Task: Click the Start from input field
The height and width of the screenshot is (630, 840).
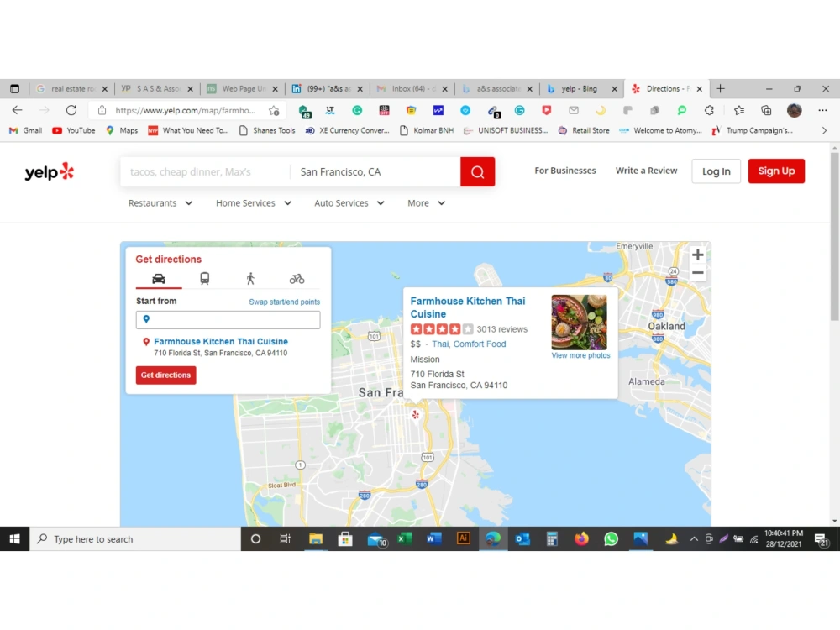Action: click(228, 320)
